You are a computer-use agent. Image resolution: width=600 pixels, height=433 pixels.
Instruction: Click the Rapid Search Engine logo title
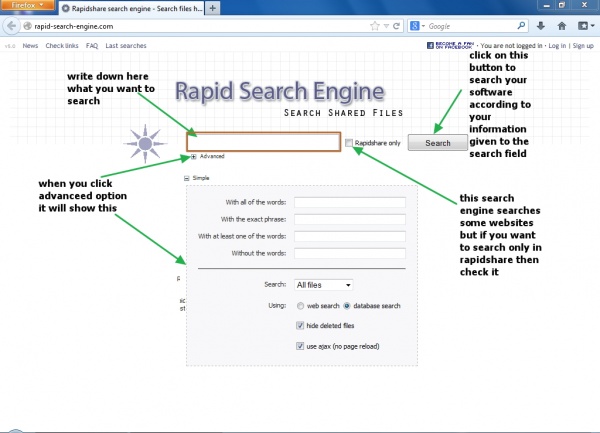(x=280, y=92)
